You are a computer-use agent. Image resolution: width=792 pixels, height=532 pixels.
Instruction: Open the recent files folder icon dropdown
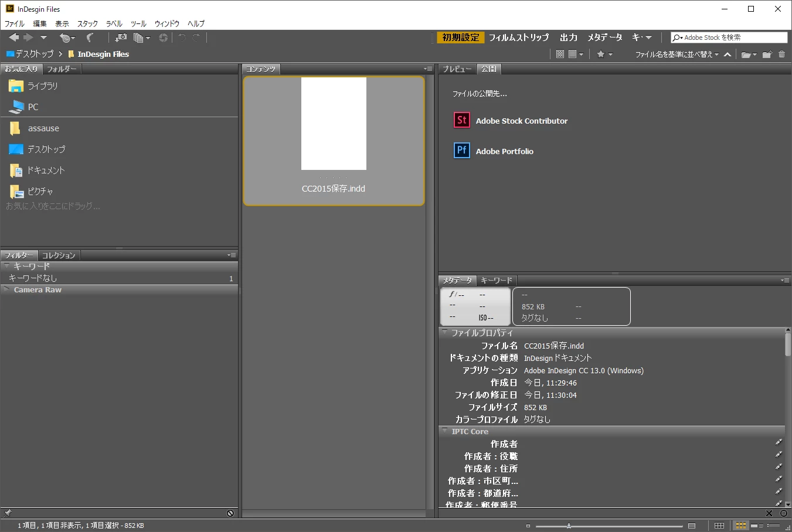(x=749, y=54)
